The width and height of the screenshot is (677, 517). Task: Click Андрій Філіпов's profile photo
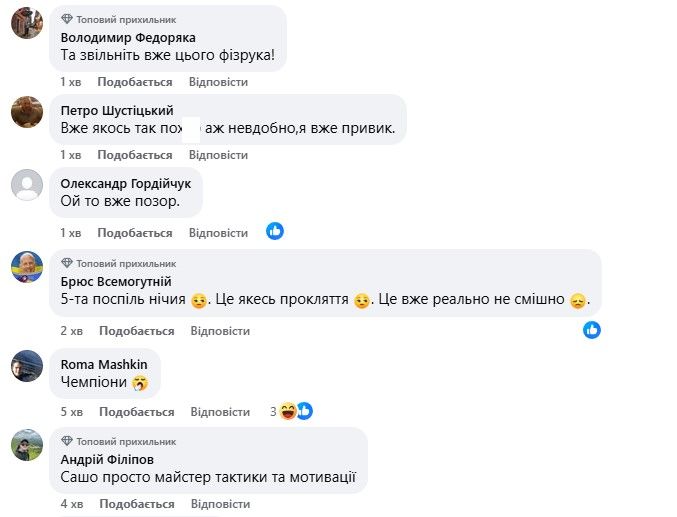pyautogui.click(x=26, y=444)
